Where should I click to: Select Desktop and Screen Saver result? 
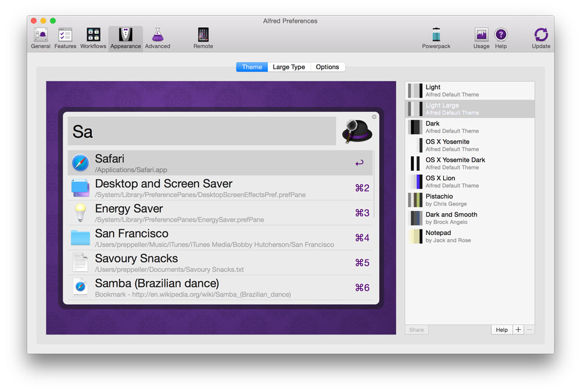(220, 188)
